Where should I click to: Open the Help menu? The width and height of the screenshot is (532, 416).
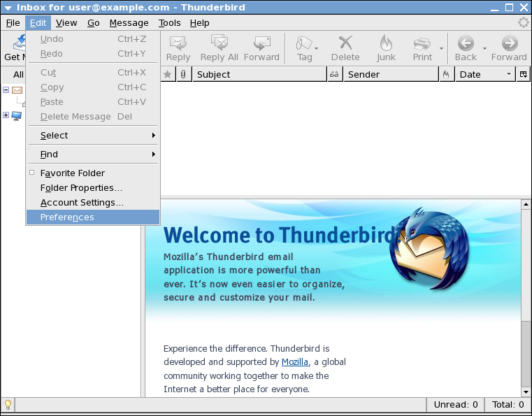[x=199, y=23]
